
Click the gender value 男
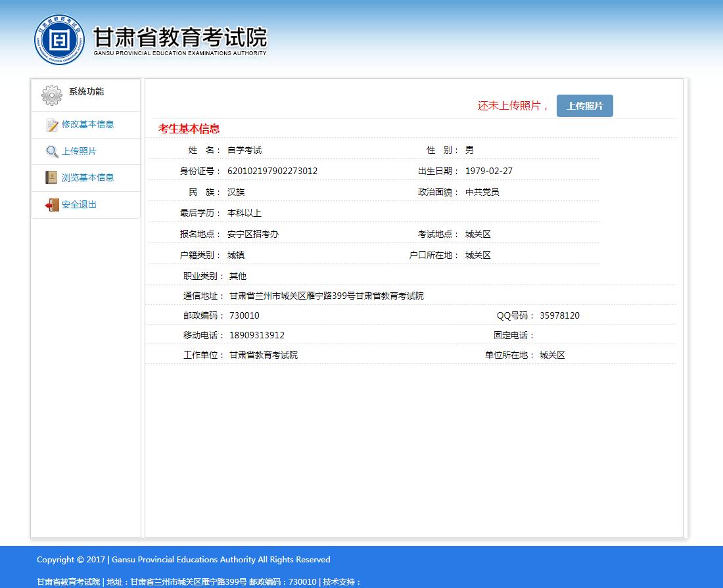[x=469, y=150]
